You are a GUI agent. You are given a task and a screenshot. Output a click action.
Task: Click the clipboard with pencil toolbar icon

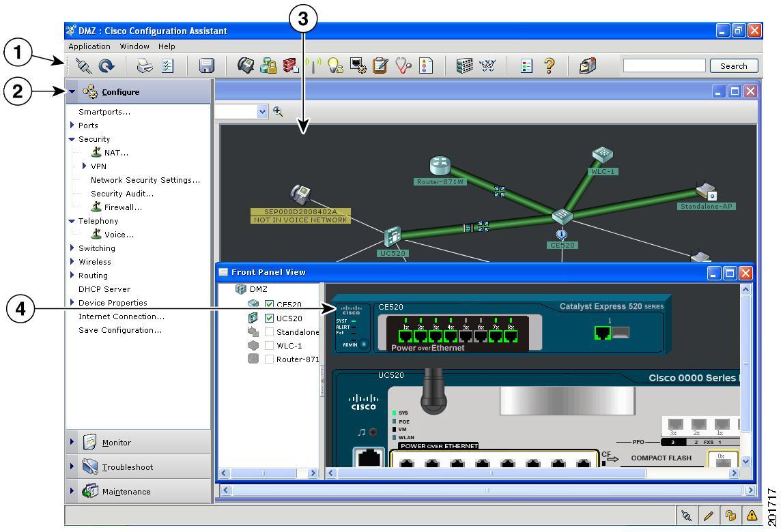tap(380, 65)
